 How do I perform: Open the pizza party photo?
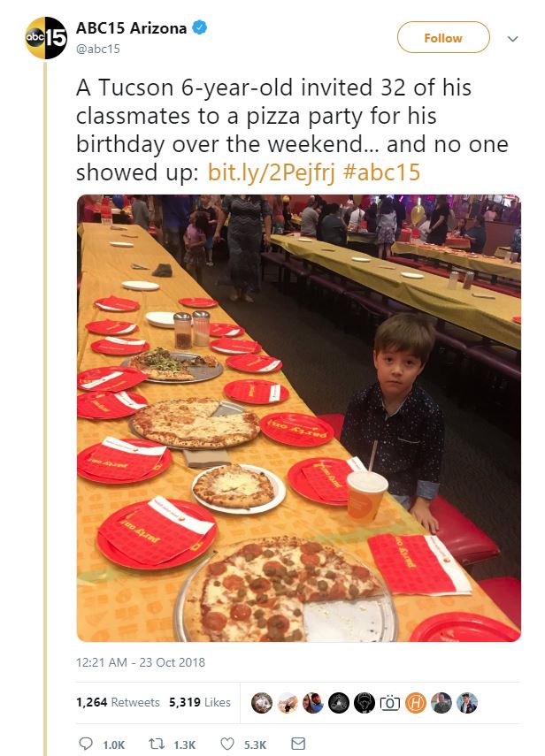point(298,417)
